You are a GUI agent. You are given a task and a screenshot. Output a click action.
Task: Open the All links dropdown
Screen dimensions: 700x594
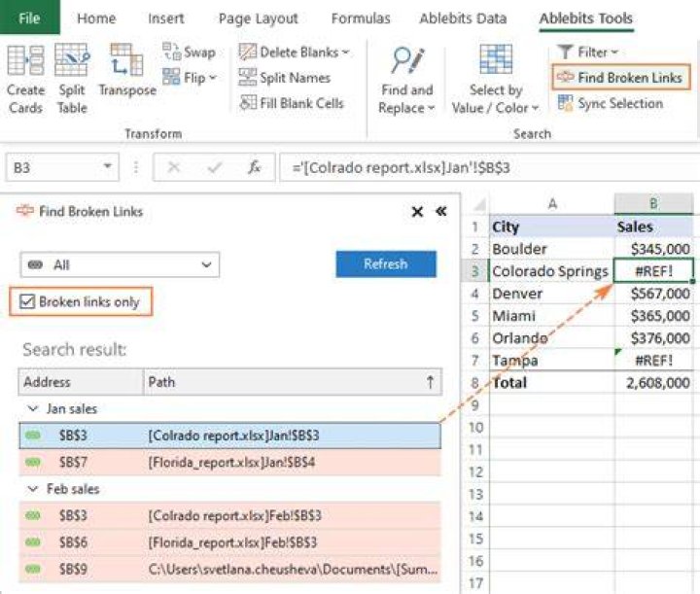tap(120, 264)
